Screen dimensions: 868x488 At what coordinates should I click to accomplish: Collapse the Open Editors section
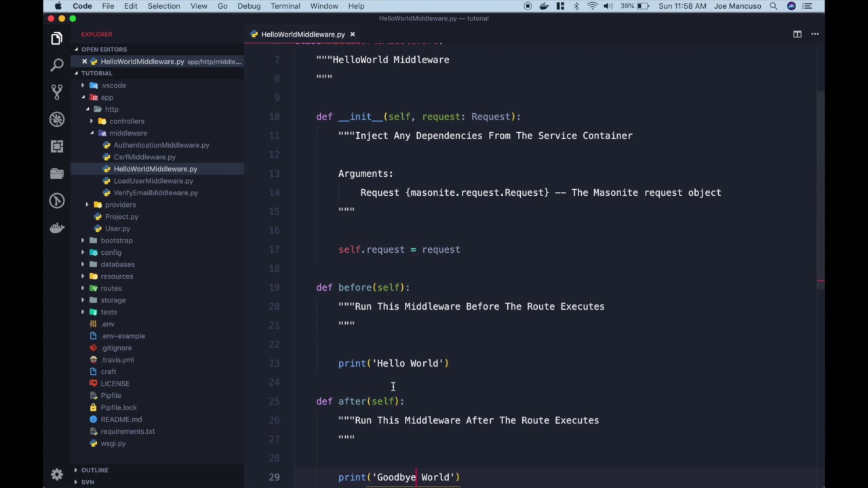104,49
